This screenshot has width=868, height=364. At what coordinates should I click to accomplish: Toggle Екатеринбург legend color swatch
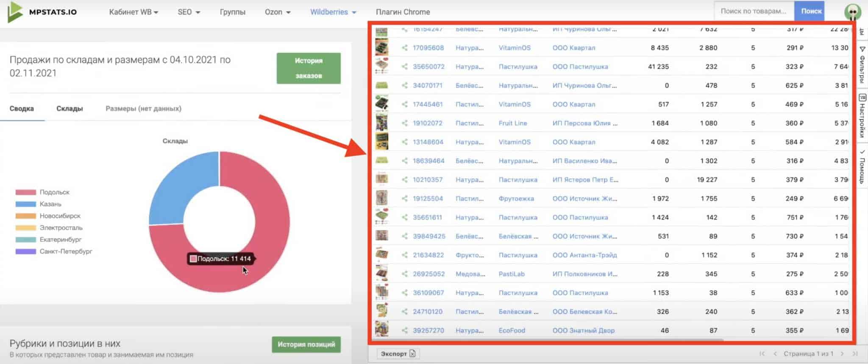[26, 240]
